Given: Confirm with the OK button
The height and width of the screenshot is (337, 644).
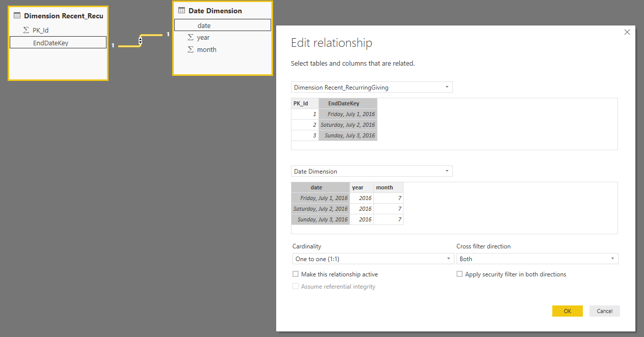Looking at the screenshot, I should [x=568, y=311].
